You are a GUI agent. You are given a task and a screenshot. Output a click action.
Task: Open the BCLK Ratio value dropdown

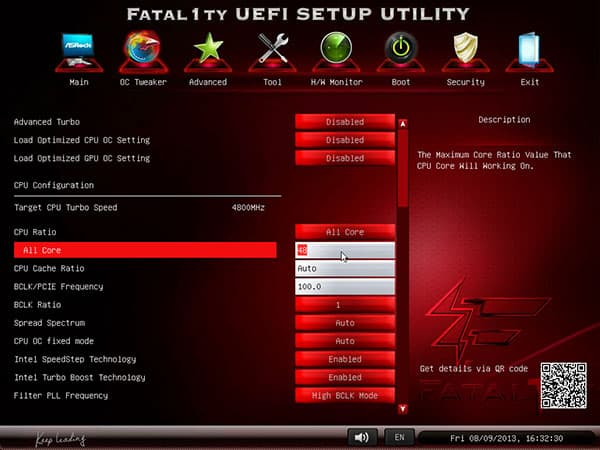point(345,305)
